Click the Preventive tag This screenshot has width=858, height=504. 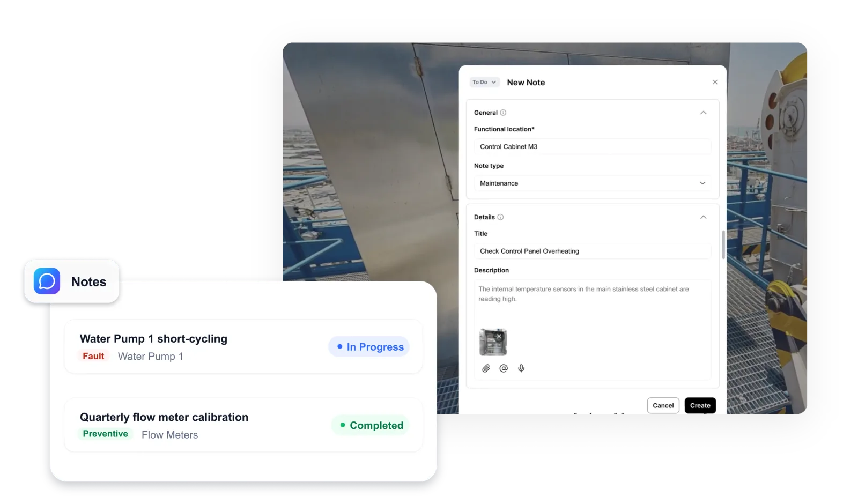click(x=105, y=434)
